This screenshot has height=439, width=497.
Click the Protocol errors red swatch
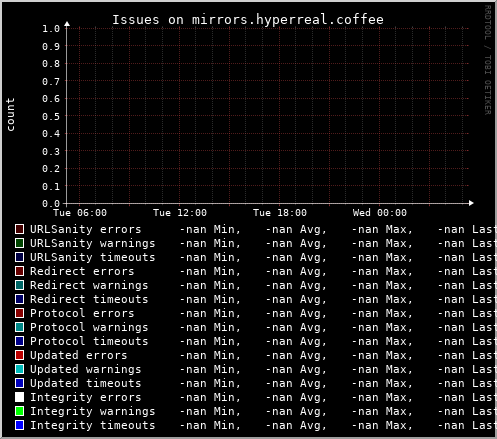(x=19, y=313)
